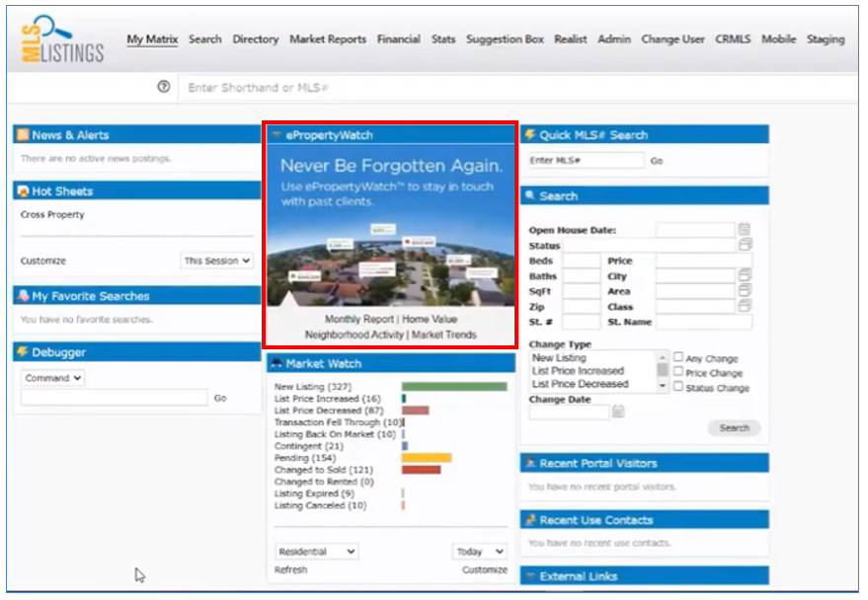Click the Enter Shorthand or MLS# field

point(517,88)
